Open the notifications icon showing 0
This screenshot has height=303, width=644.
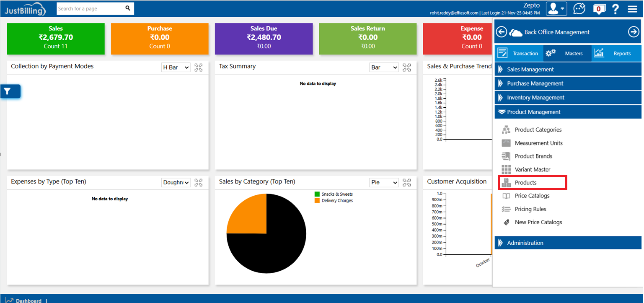click(x=599, y=9)
